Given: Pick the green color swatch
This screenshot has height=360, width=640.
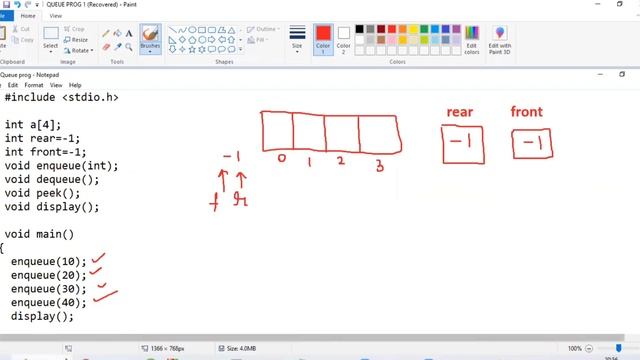Looking at the screenshot, I should click(x=424, y=29).
